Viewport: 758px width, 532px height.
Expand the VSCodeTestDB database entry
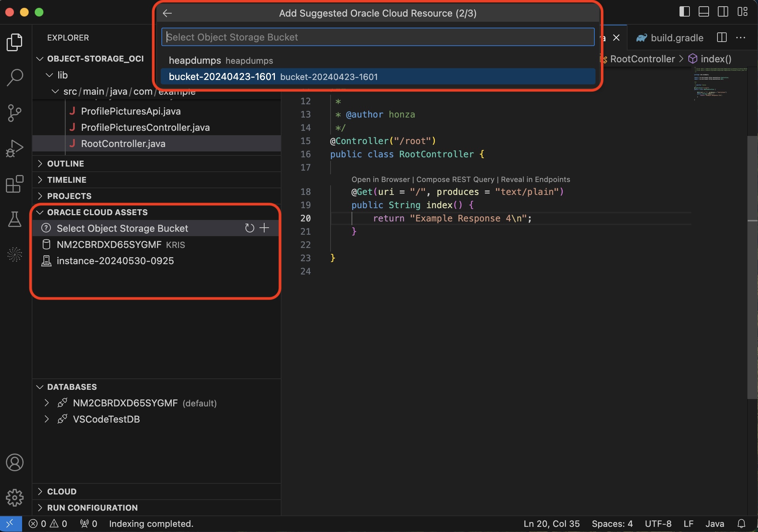pos(46,419)
